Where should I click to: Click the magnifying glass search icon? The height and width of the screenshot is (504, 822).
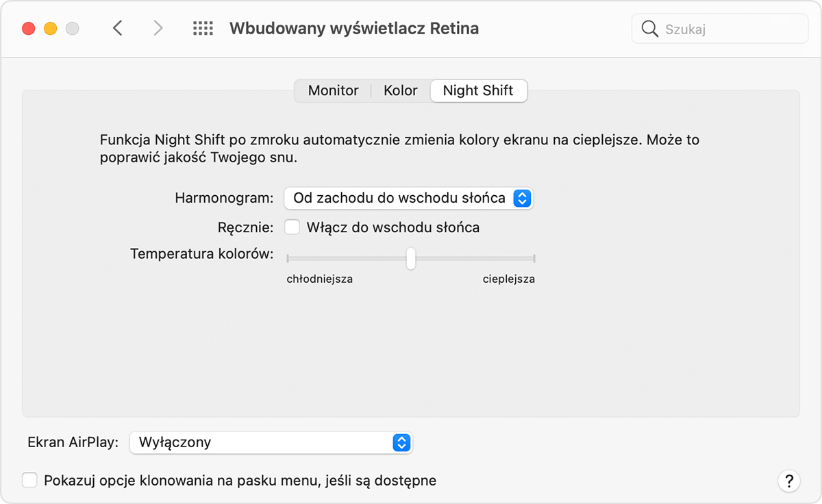pos(649,29)
